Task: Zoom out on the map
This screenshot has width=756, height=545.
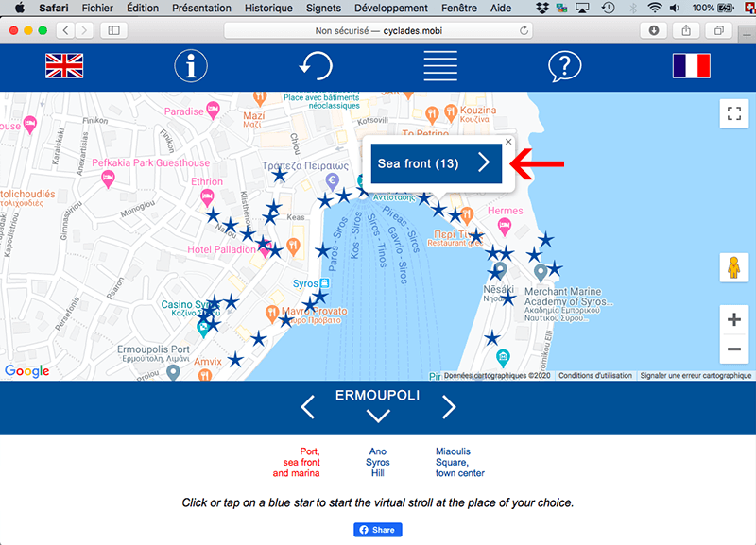Action: click(734, 349)
